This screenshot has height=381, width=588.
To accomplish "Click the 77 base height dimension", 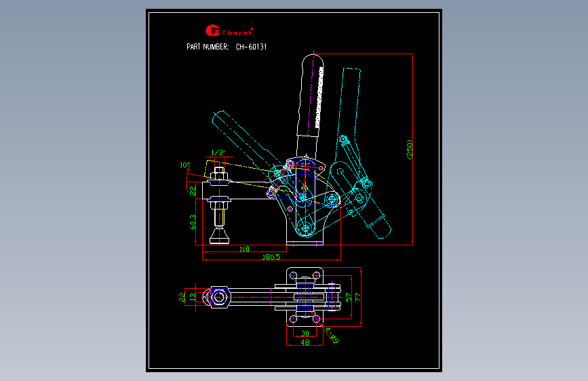I will tap(357, 297).
